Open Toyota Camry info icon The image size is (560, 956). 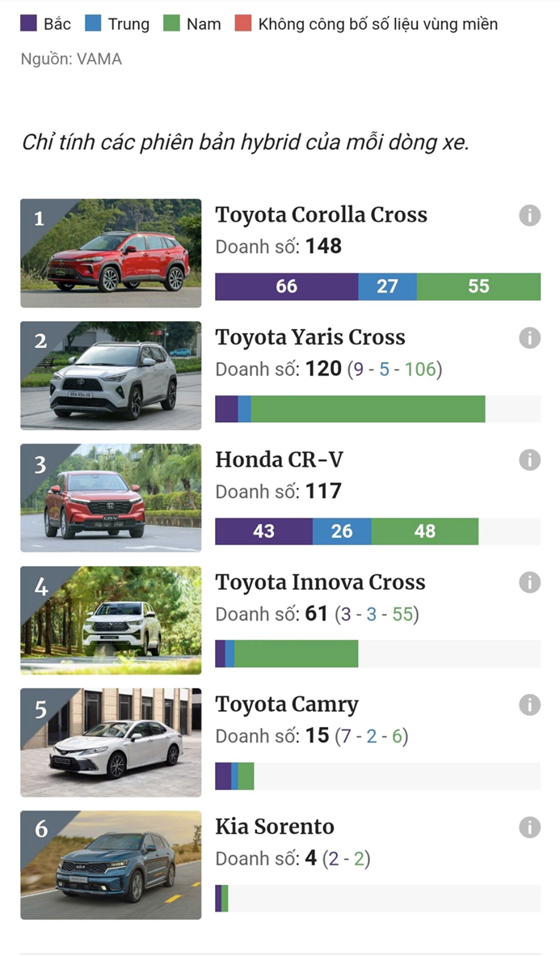[529, 705]
